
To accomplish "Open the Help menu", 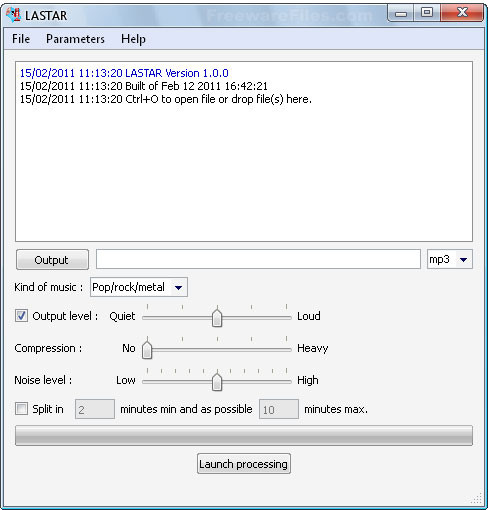I will [x=133, y=39].
